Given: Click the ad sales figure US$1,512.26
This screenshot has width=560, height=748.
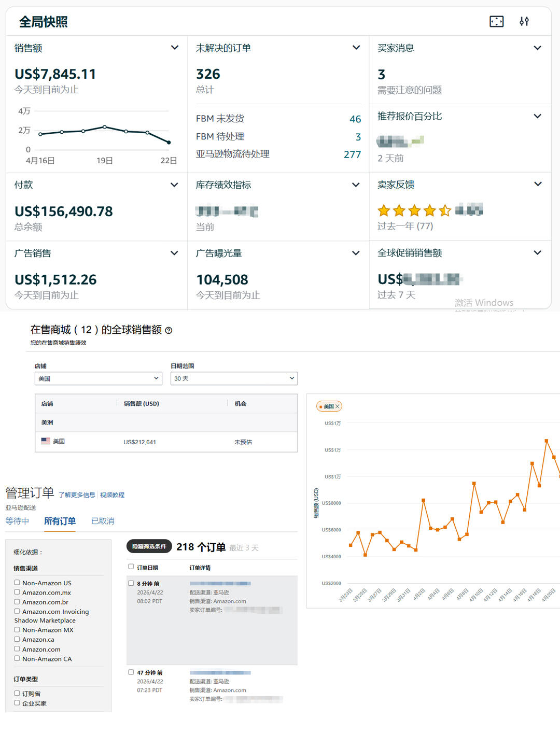Looking at the screenshot, I should click(55, 280).
